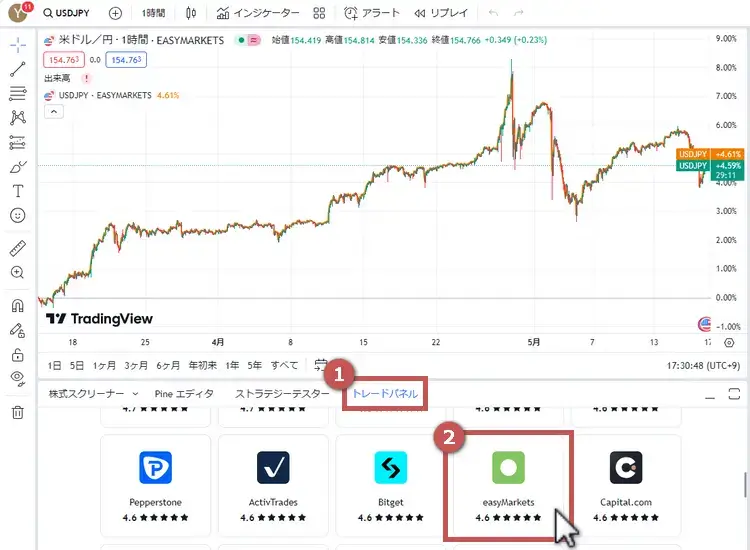The height and width of the screenshot is (550, 750).
Task: Open the candlestick chart style menu
Action: click(x=191, y=13)
